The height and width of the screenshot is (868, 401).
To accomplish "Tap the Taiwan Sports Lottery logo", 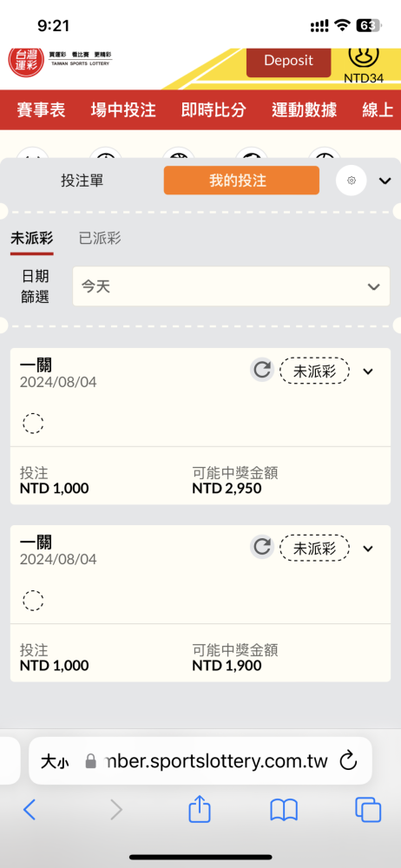I will 60,60.
